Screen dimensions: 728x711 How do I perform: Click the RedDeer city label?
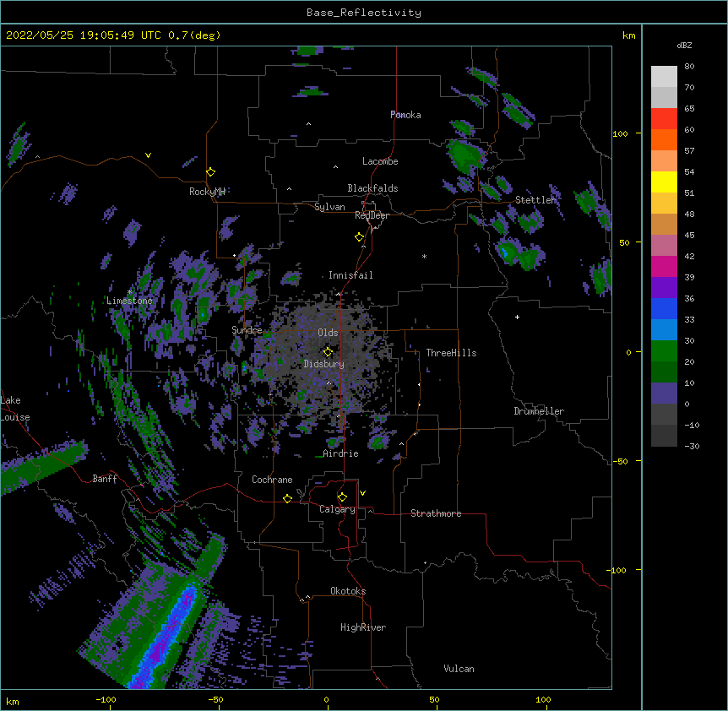click(x=372, y=215)
